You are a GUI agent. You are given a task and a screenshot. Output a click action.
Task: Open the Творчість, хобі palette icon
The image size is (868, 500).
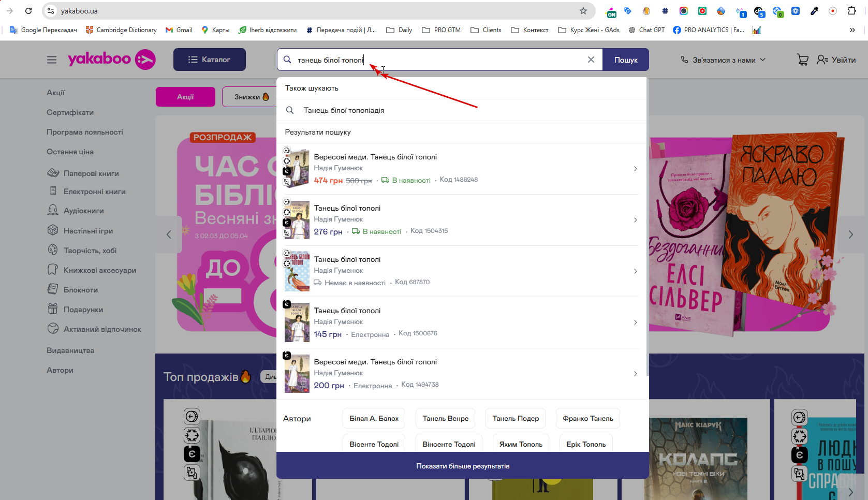[53, 250]
